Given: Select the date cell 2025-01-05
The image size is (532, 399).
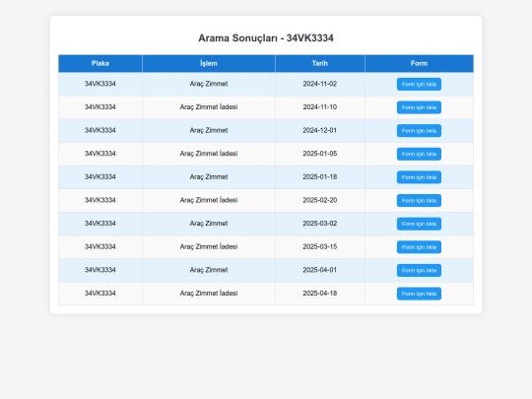Looking at the screenshot, I should tap(320, 154).
